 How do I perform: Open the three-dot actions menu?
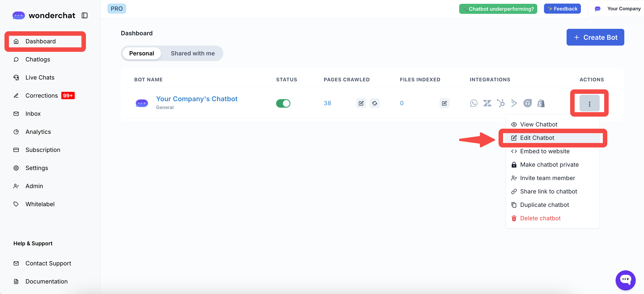coord(589,103)
